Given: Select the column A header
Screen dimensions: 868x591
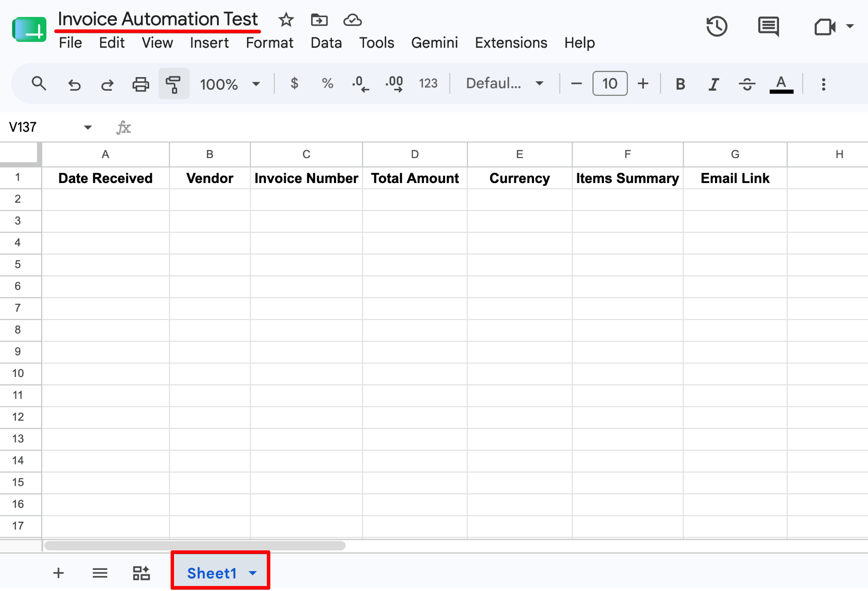Looking at the screenshot, I should 106,154.
